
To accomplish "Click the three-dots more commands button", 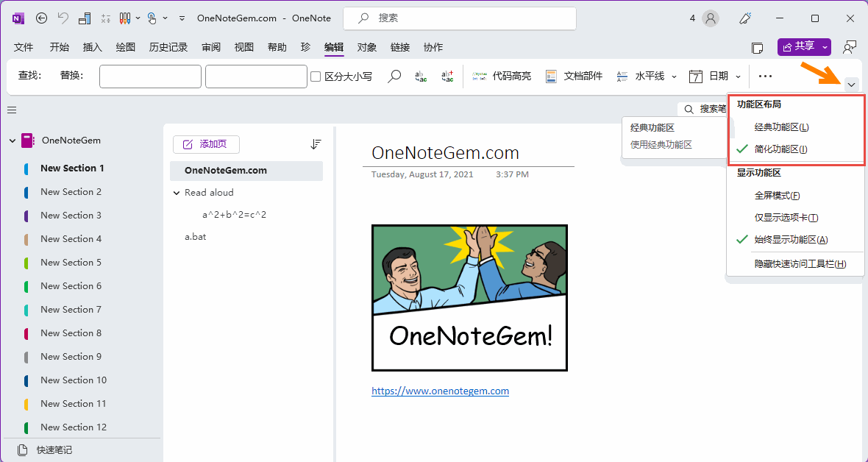I will point(765,77).
